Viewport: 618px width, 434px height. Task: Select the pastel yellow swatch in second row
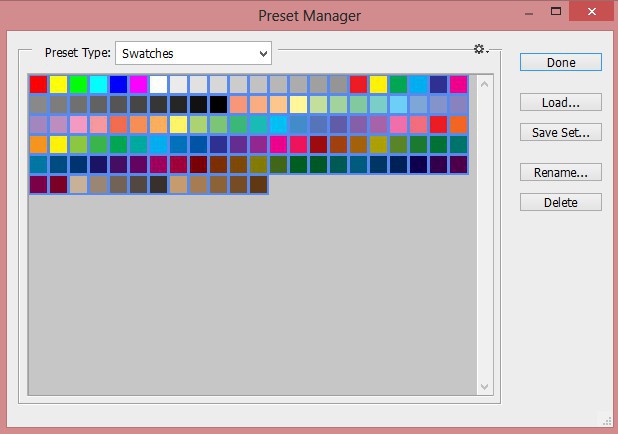(298, 104)
